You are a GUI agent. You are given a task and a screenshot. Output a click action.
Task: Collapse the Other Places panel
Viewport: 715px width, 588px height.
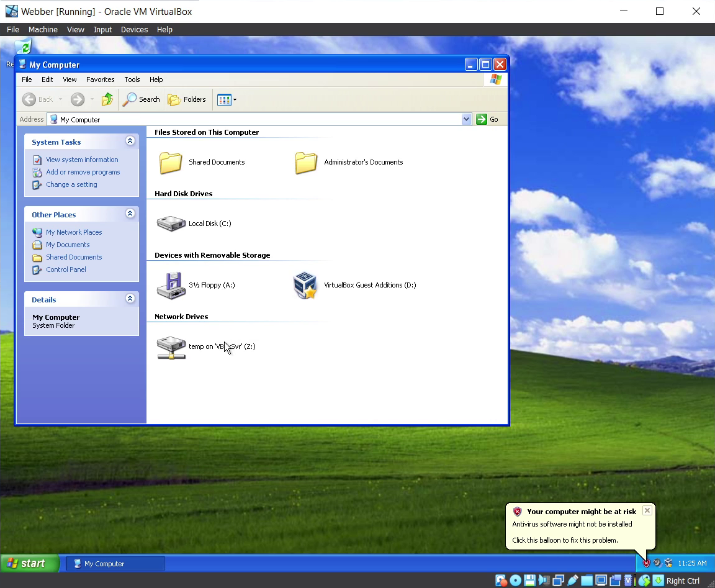click(x=130, y=214)
